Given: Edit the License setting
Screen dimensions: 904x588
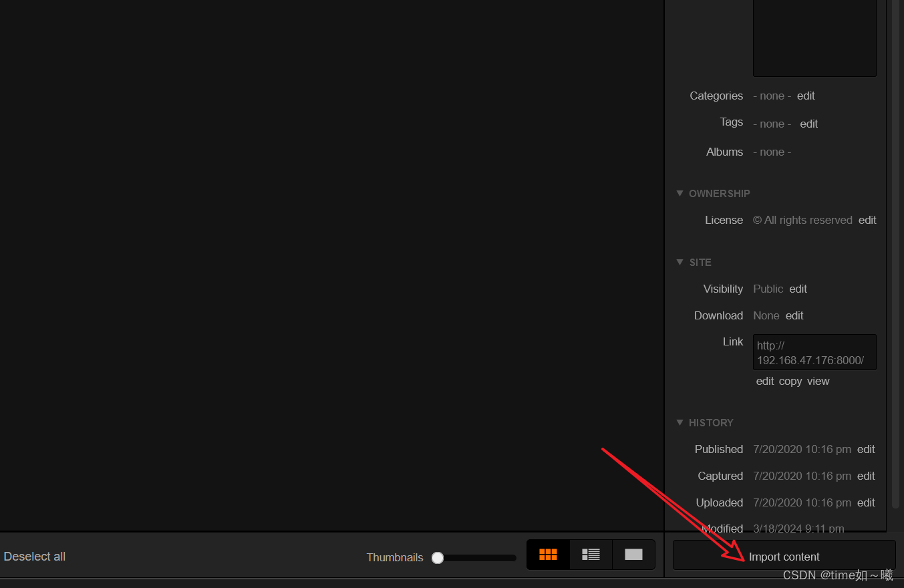Looking at the screenshot, I should tap(867, 220).
